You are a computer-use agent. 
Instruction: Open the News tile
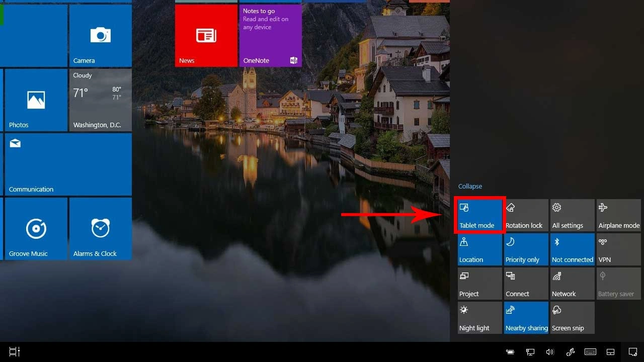pos(206,35)
